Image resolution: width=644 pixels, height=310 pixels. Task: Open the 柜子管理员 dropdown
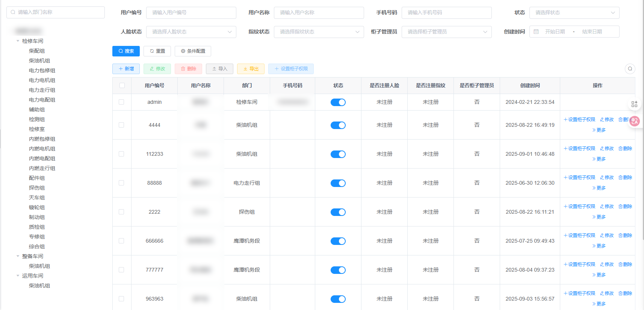coord(446,32)
